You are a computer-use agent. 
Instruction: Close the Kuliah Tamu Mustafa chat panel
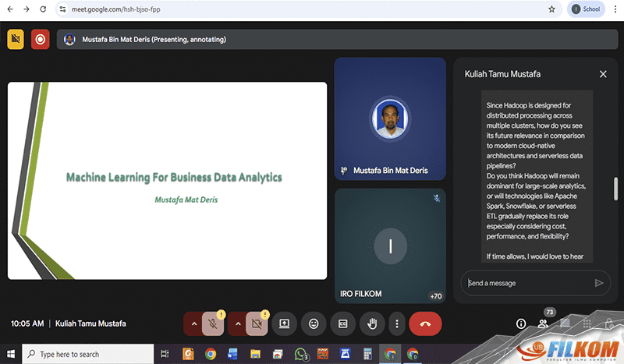[602, 74]
